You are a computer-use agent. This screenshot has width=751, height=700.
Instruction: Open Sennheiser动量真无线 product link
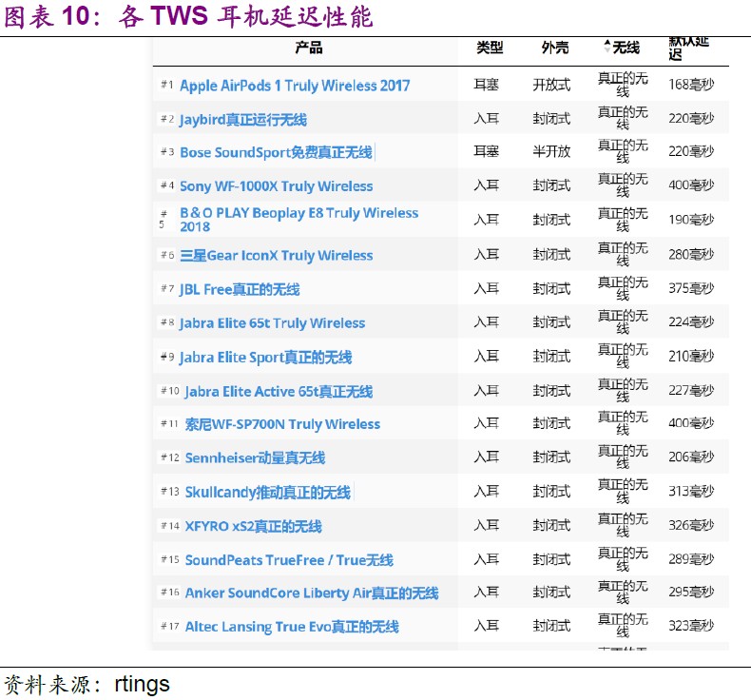click(255, 458)
